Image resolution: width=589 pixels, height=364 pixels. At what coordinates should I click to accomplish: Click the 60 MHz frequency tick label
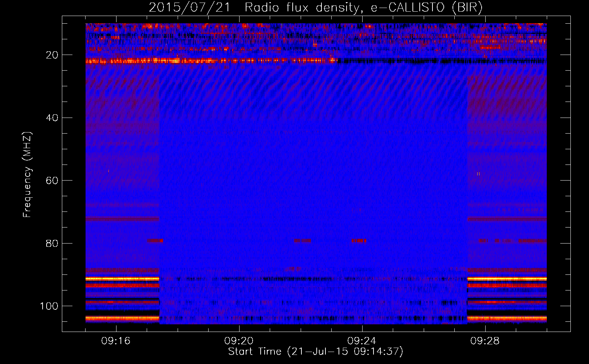[52, 181]
